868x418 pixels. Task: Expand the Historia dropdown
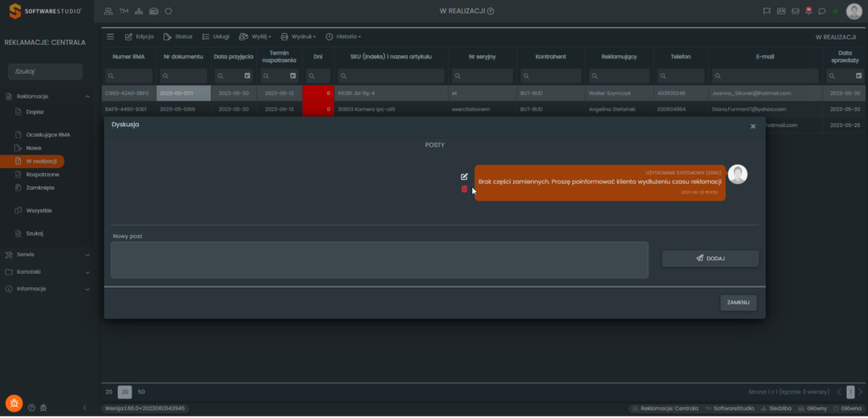coord(343,36)
